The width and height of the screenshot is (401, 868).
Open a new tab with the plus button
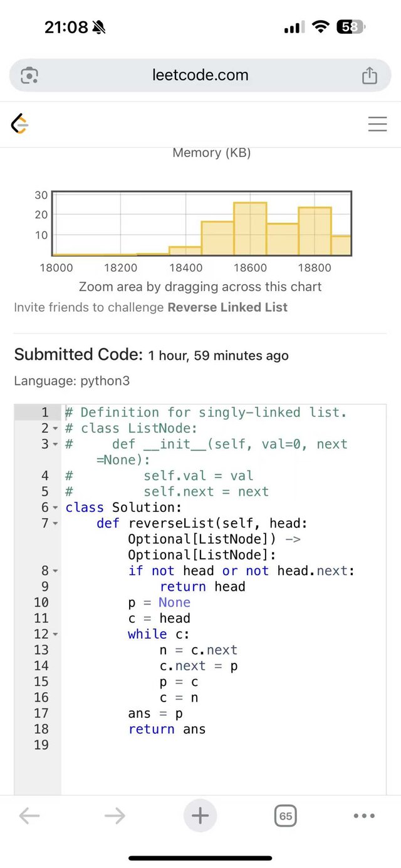(x=200, y=815)
